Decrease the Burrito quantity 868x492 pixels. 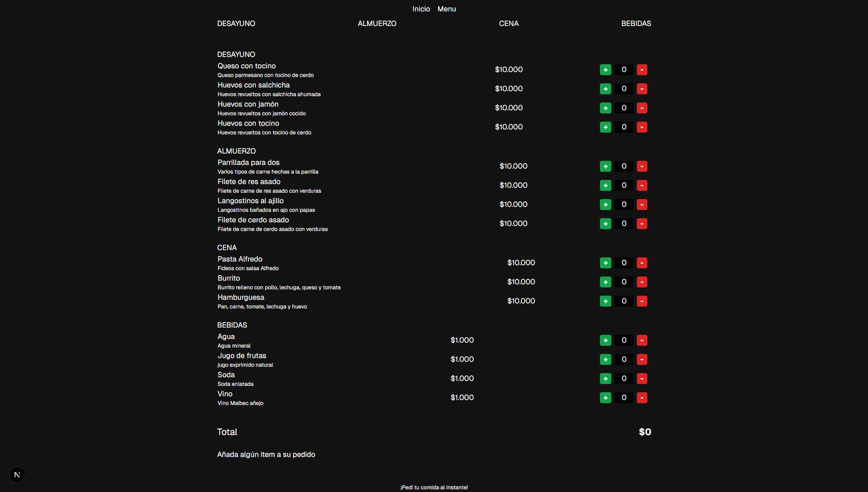coord(642,282)
